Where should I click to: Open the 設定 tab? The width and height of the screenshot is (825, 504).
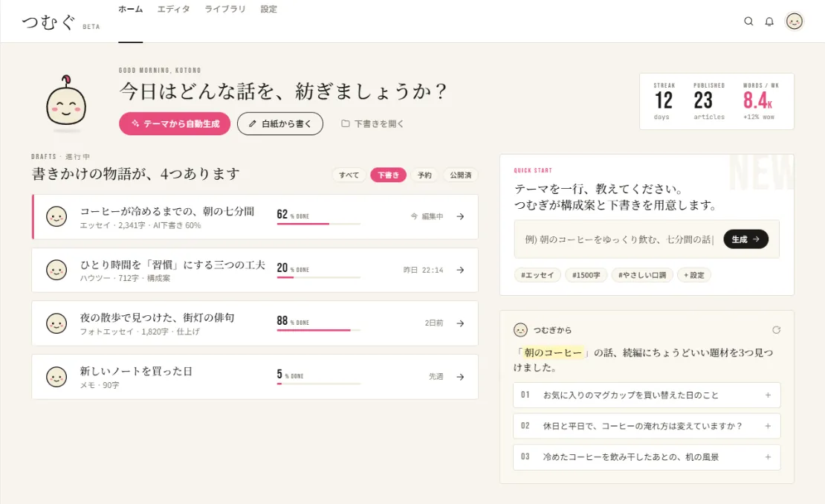(x=268, y=9)
